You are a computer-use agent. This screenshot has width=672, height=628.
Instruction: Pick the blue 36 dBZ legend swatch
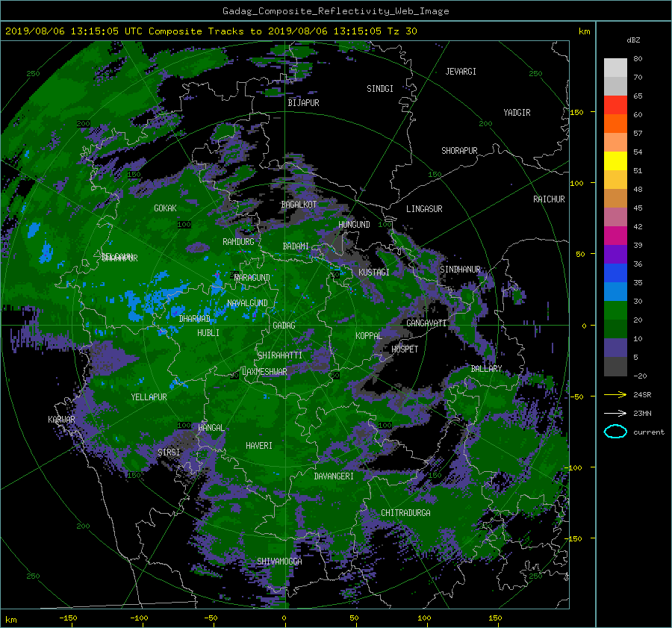pyautogui.click(x=615, y=273)
